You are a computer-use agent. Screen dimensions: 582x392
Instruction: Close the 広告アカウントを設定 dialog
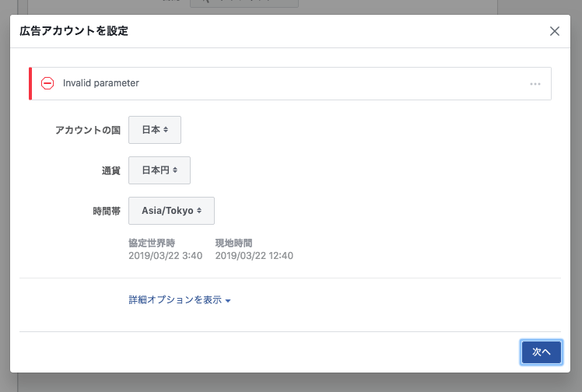(x=555, y=31)
